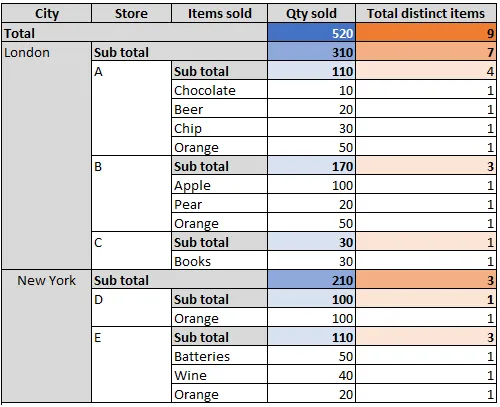The width and height of the screenshot is (500, 407).
Task: Select store B sub total 170
Action: (x=311, y=166)
